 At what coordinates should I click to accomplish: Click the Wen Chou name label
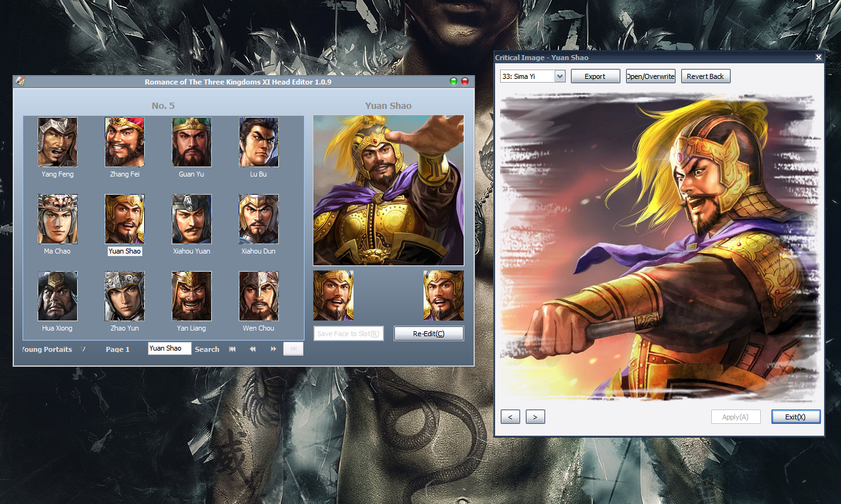tap(258, 328)
